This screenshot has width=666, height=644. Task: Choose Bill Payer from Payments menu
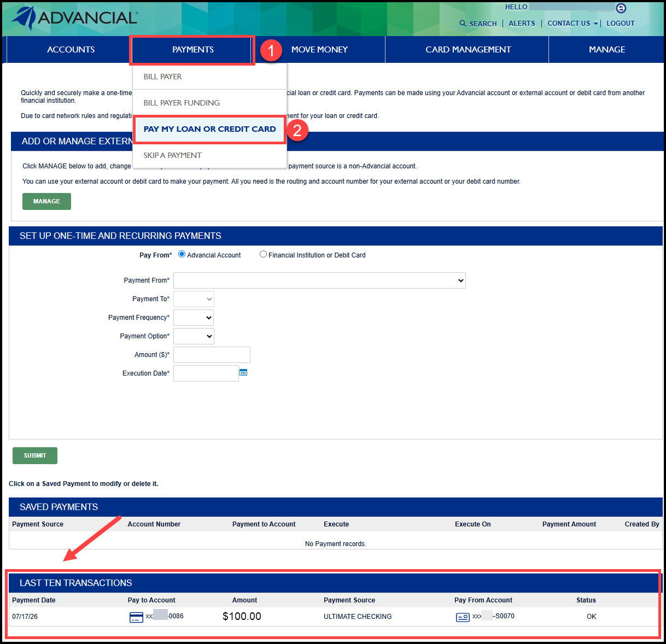[x=209, y=77]
